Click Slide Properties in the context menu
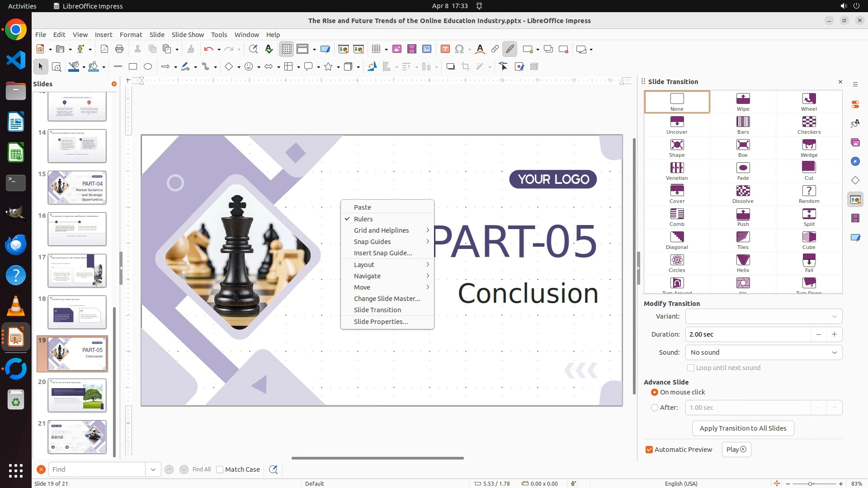Viewport: 868px width, 488px height. 381,322
